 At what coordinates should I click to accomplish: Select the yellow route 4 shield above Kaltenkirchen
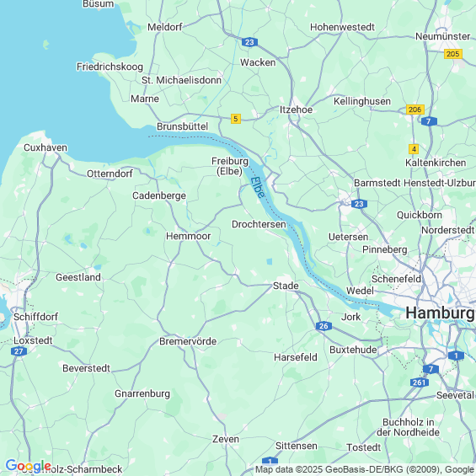coord(414,149)
